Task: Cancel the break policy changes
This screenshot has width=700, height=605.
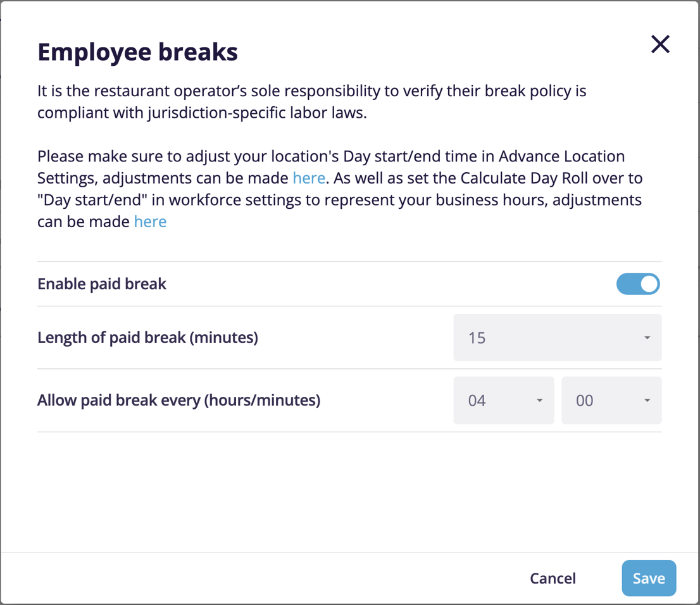Action: click(x=553, y=578)
